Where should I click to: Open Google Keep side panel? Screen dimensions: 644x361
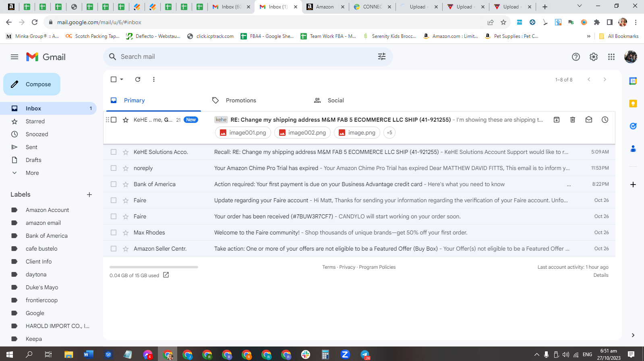[633, 104]
